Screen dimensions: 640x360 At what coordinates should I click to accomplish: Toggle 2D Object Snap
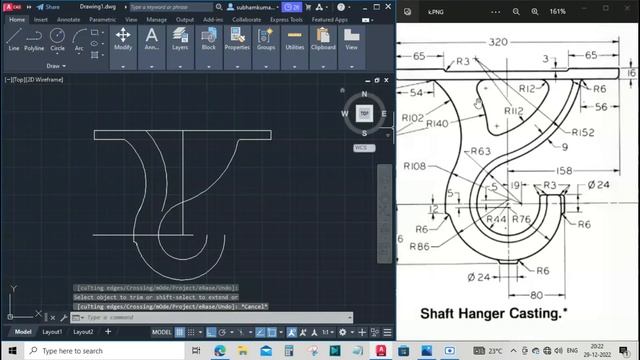point(271,332)
